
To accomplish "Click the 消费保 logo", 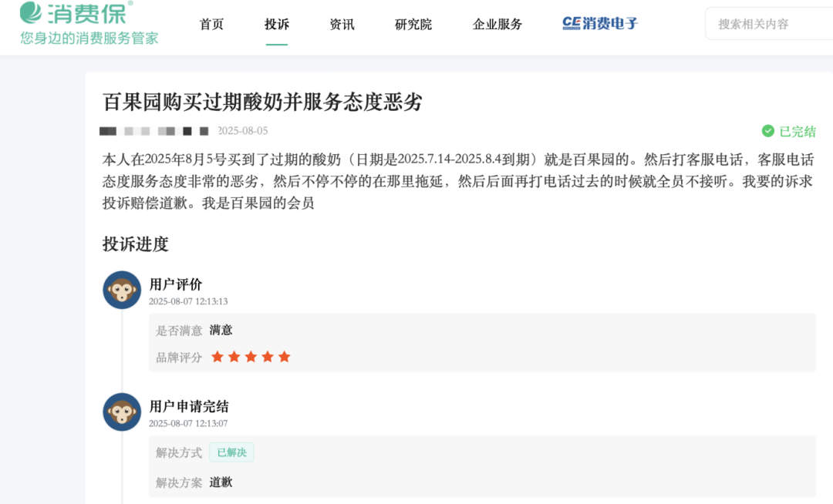I will tap(76, 13).
